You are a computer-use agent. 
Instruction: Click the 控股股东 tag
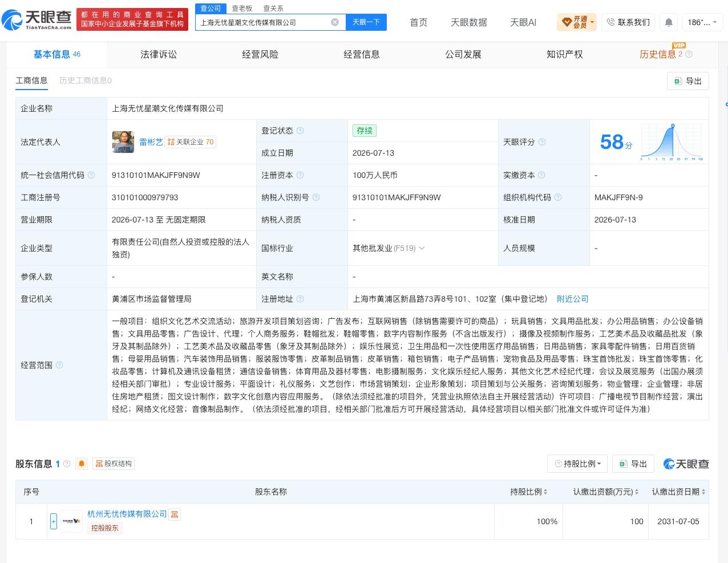(105, 528)
